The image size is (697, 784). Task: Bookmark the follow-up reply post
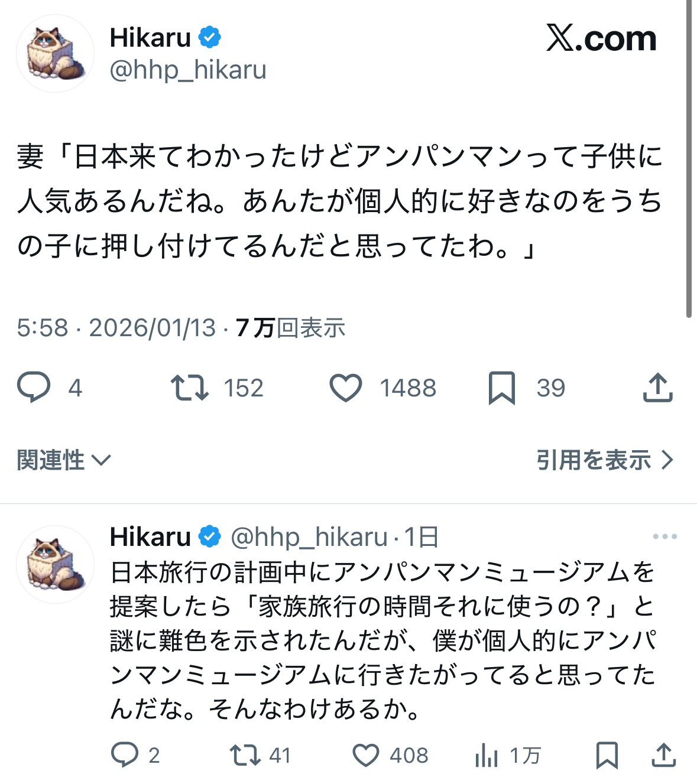(x=607, y=755)
